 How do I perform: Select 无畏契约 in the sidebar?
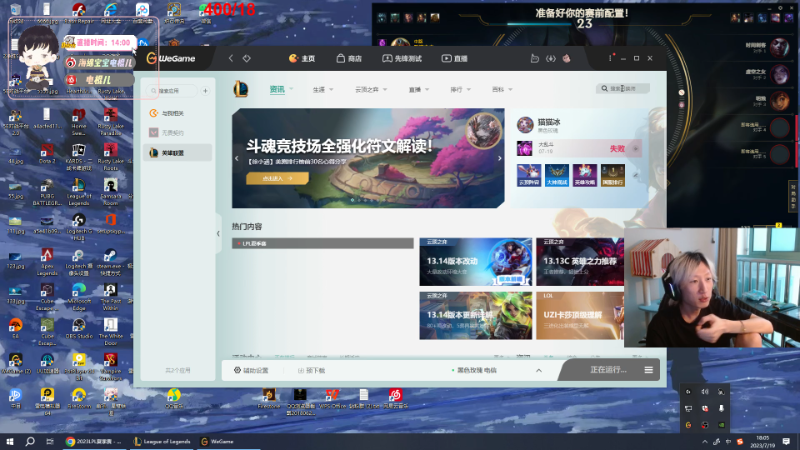pyautogui.click(x=178, y=133)
